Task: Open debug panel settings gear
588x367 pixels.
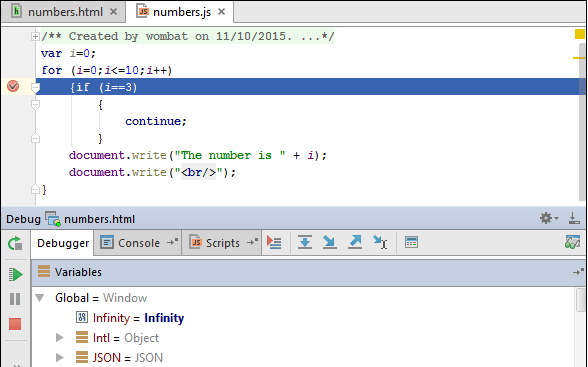Action: click(549, 218)
